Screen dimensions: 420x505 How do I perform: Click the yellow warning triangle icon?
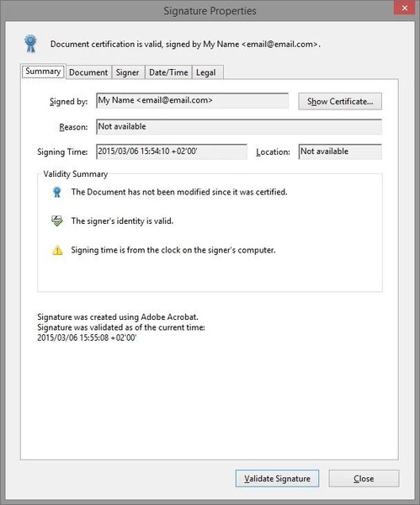point(57,250)
